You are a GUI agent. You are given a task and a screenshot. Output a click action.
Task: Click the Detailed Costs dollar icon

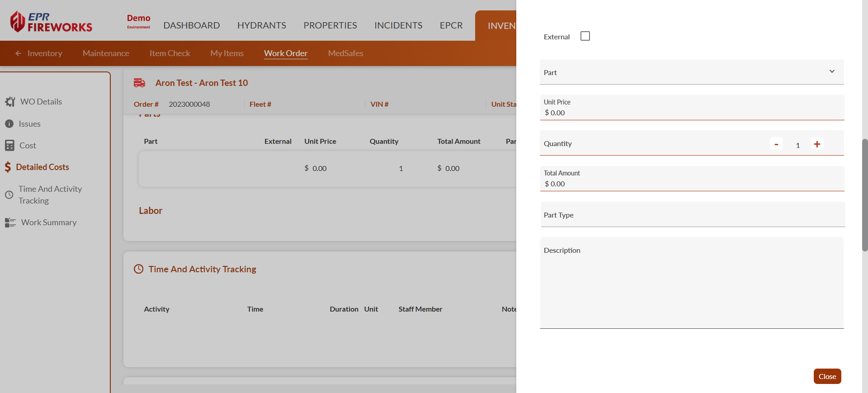point(8,167)
